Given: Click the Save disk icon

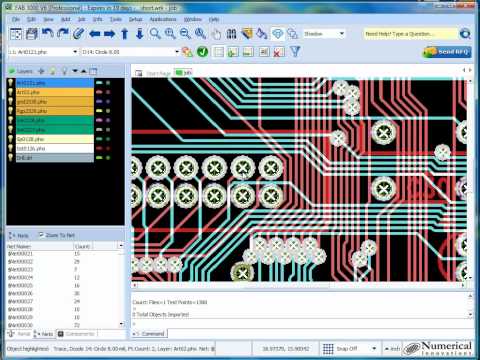Looking at the screenshot, I should click(x=32, y=34).
